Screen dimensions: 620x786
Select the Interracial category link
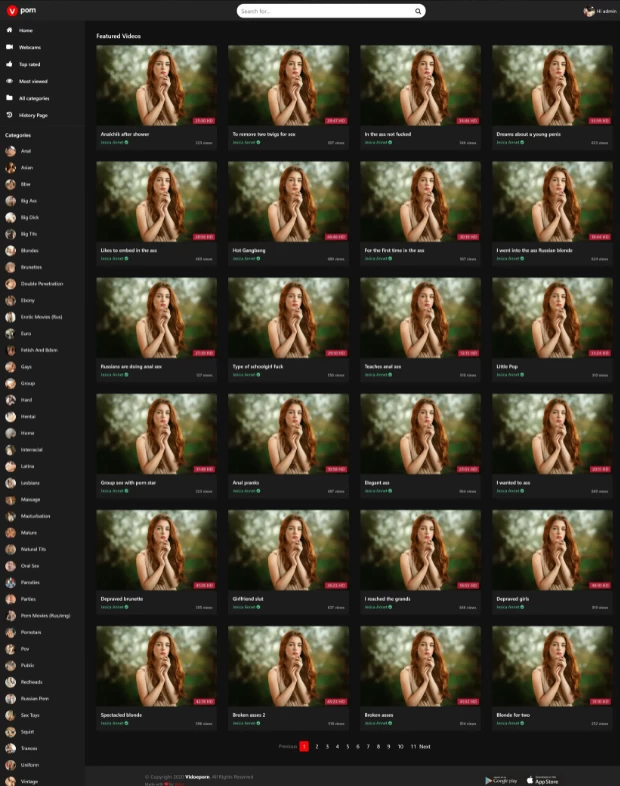[x=32, y=450]
